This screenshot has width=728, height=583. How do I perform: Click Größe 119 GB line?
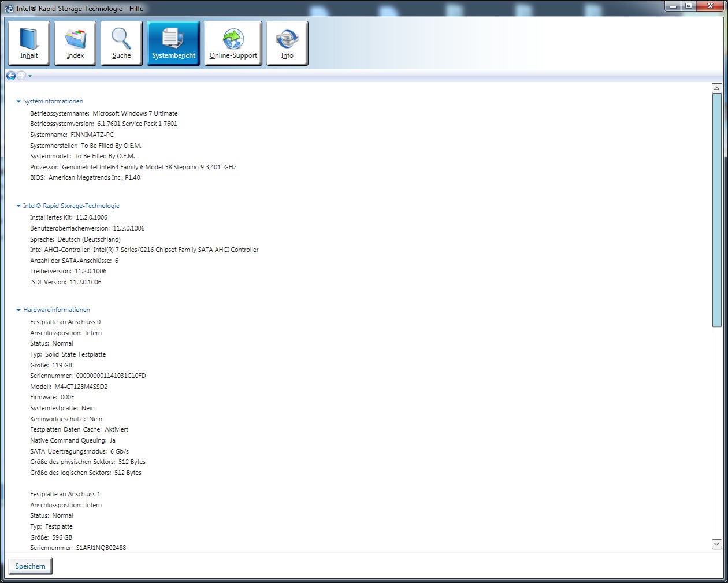51,365
